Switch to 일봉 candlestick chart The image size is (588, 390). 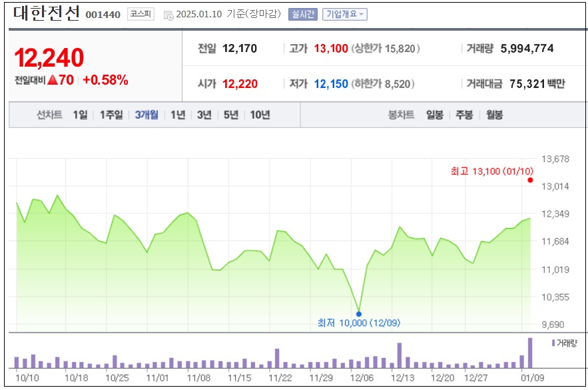(435, 115)
